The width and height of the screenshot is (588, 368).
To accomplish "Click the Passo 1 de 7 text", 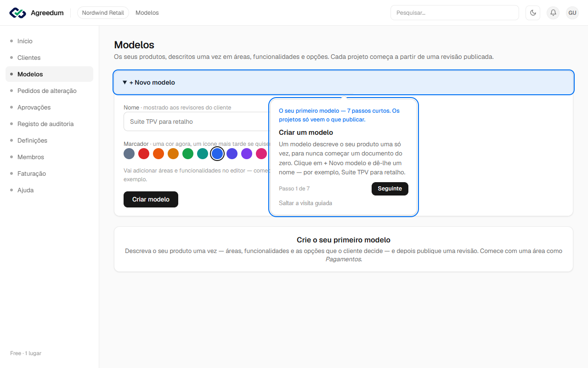I will tap(294, 189).
